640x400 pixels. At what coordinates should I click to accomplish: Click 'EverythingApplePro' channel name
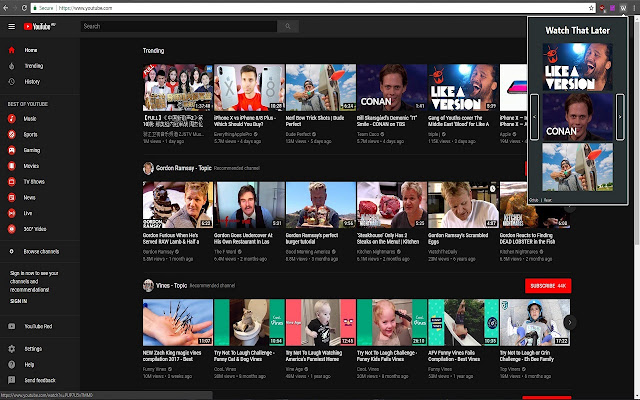point(233,134)
